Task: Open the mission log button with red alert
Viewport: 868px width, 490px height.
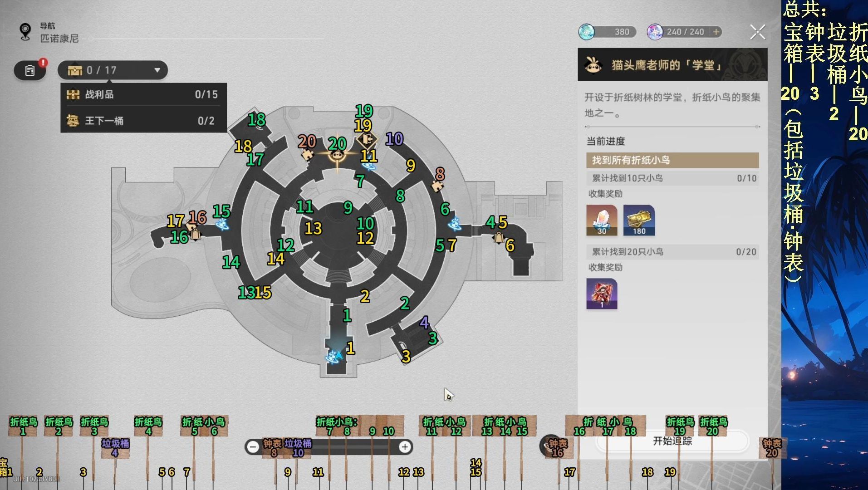Action: point(30,70)
